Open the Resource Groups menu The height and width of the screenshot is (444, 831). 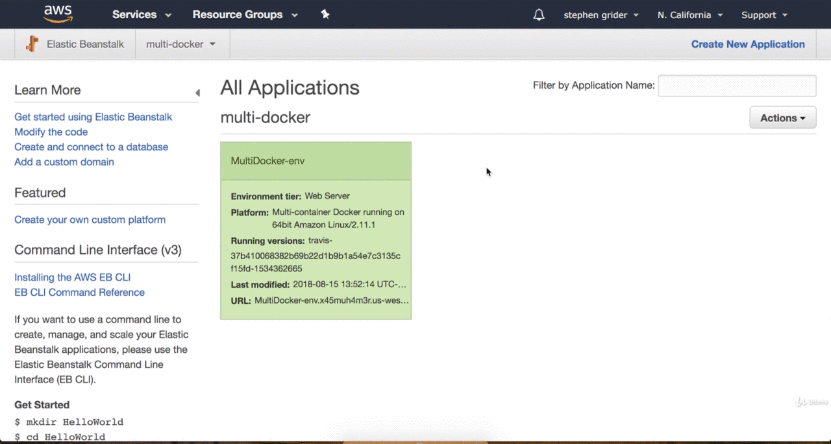coord(245,15)
